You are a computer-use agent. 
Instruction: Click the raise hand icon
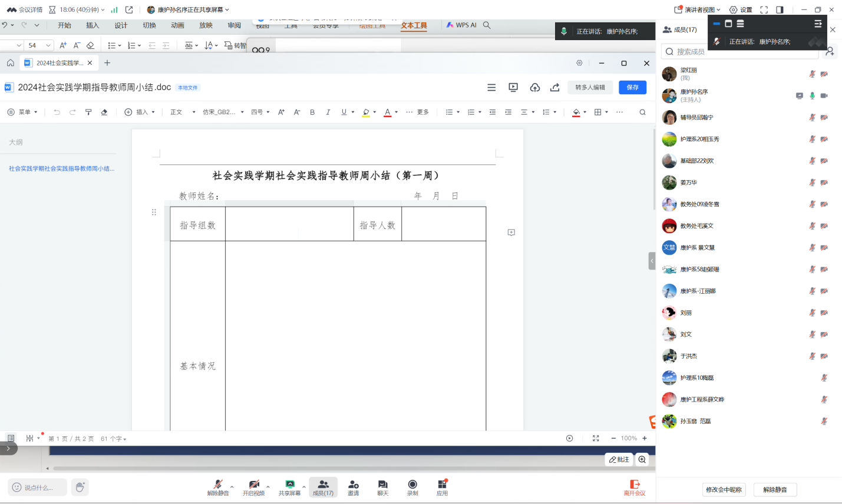[x=80, y=487]
